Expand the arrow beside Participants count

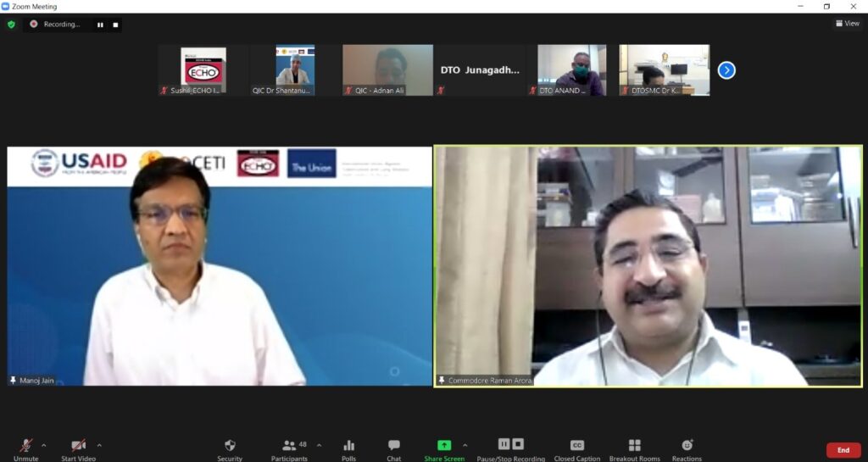pos(319,444)
